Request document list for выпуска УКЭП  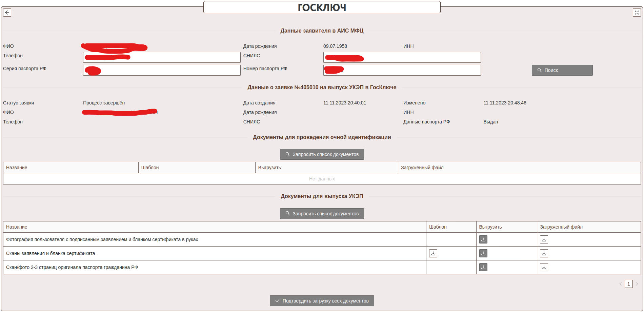pos(322,214)
